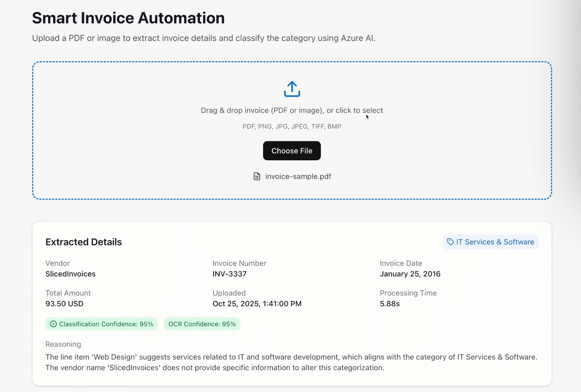Click the OCR Confidence: 95% badge
This screenshot has width=581, height=392.
point(202,324)
